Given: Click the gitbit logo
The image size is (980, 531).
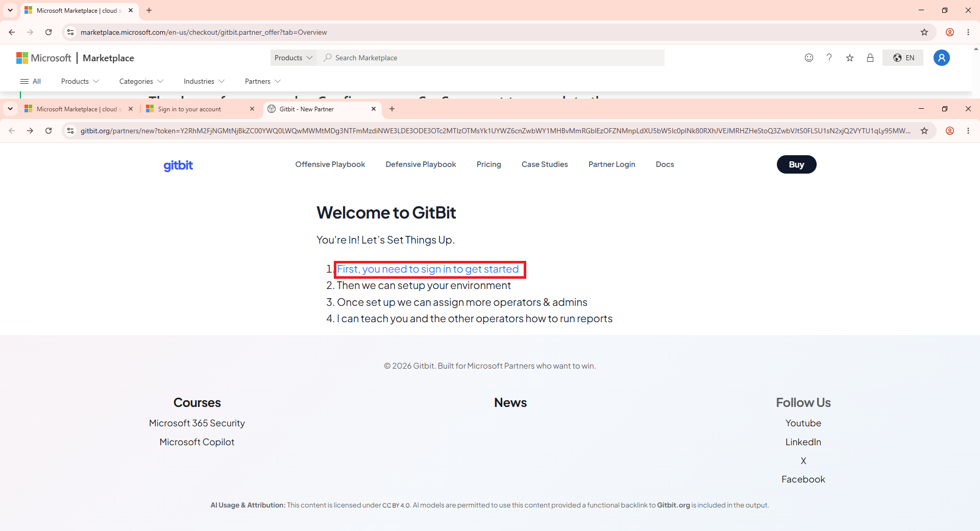Looking at the screenshot, I should coord(178,165).
